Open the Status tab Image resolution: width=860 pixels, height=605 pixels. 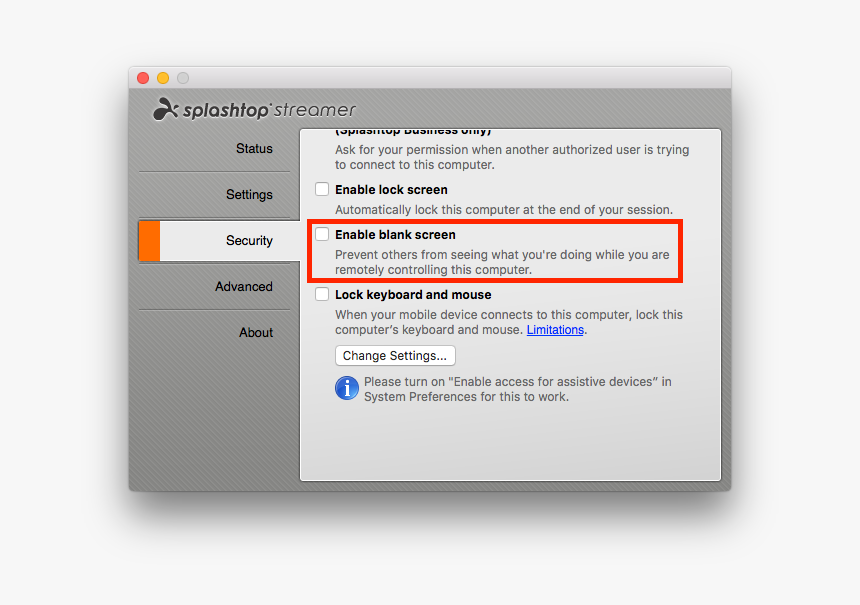254,149
